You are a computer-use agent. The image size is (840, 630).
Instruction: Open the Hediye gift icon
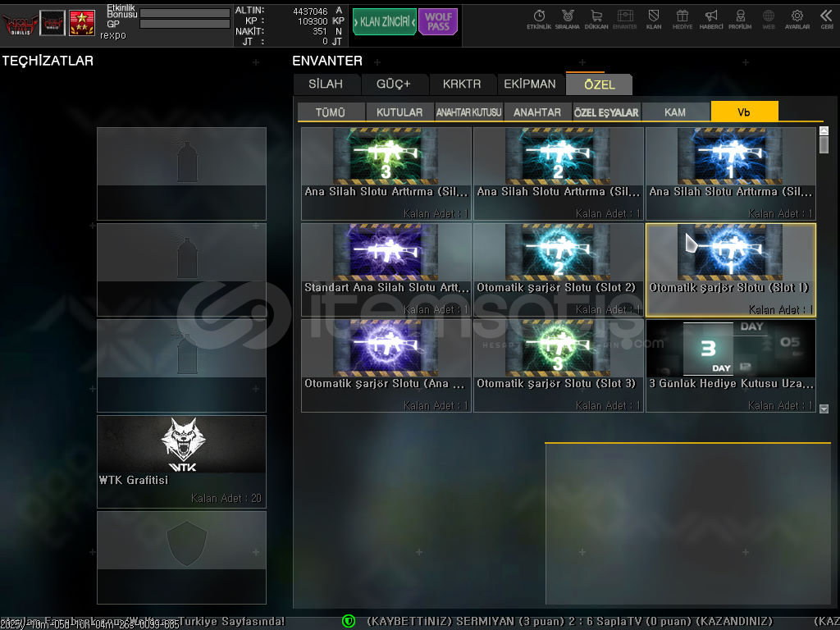click(x=682, y=20)
